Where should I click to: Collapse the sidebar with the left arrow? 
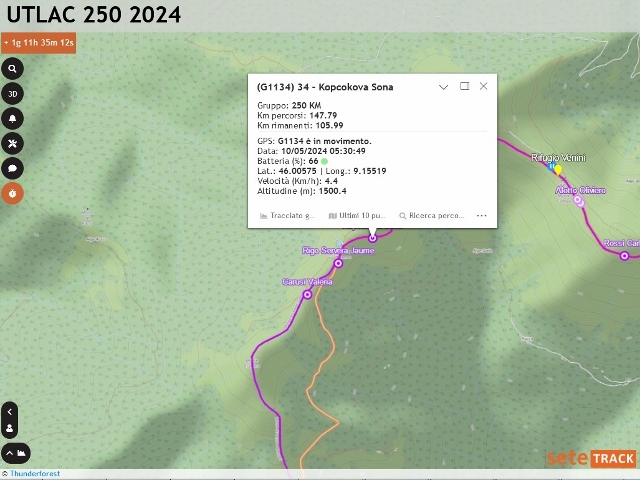click(9, 412)
